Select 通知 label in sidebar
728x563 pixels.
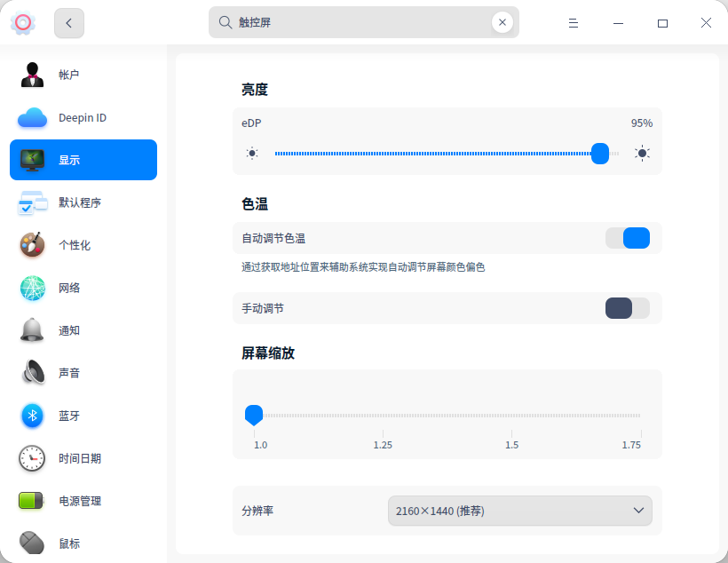[69, 330]
